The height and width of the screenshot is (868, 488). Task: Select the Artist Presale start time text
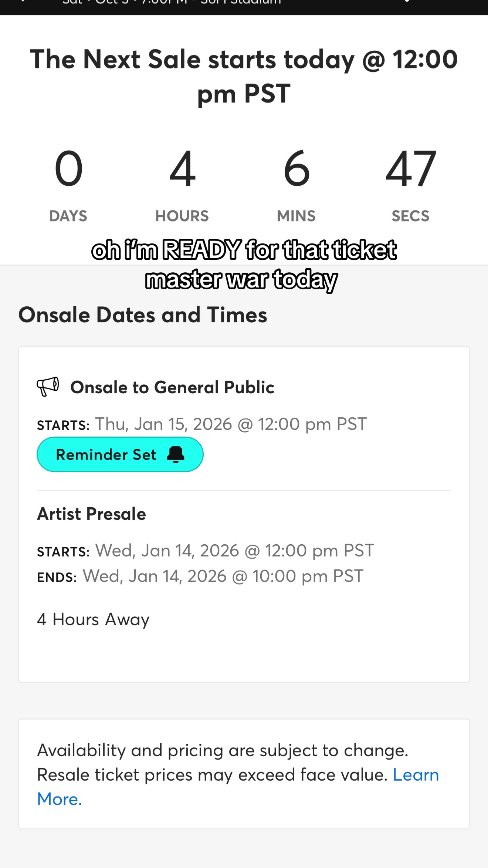[235, 551]
